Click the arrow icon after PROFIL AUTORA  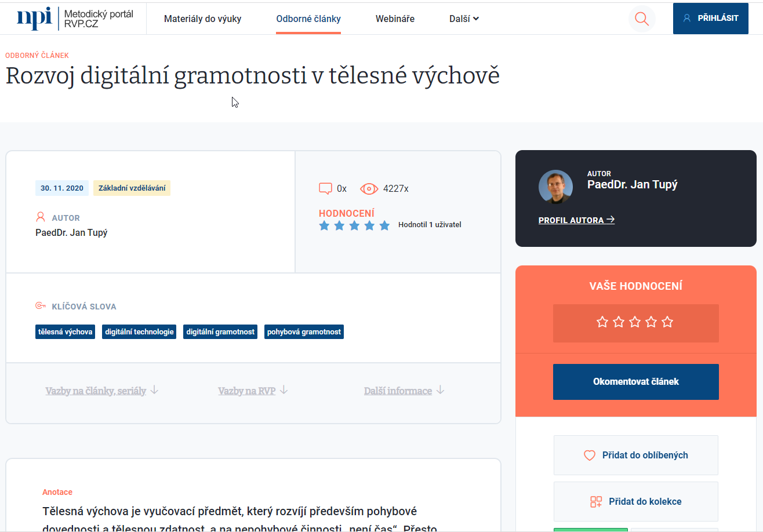(x=611, y=220)
